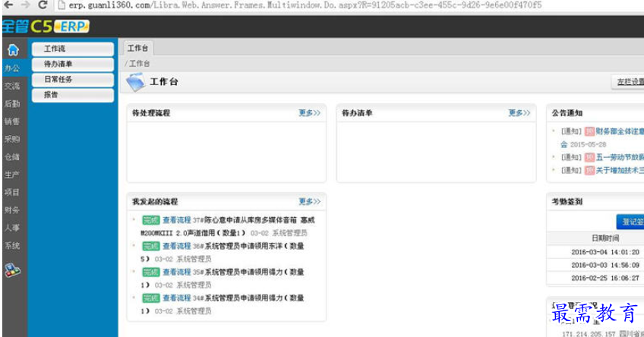644x337 pixels.
Task: Reload the page with the refresh icon
Action: coord(43,5)
